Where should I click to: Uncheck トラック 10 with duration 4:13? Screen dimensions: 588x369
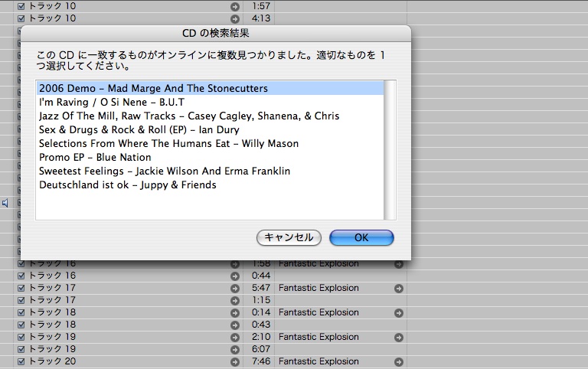[x=21, y=18]
